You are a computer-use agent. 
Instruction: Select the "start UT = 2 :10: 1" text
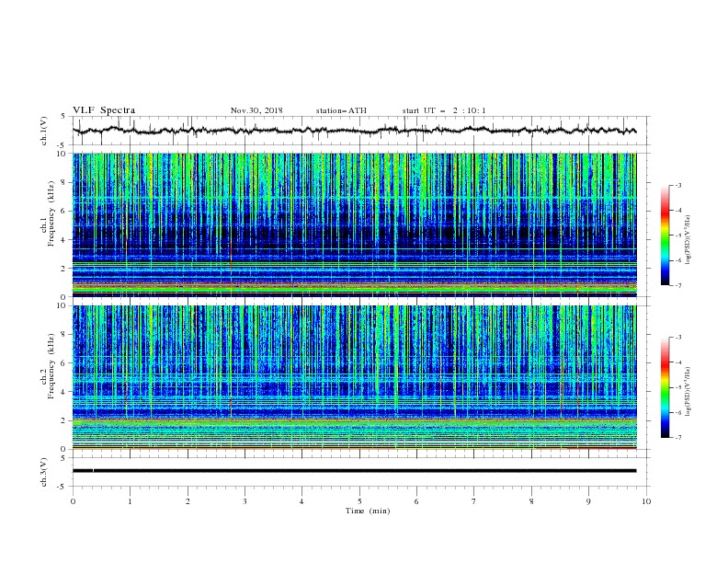(x=444, y=110)
